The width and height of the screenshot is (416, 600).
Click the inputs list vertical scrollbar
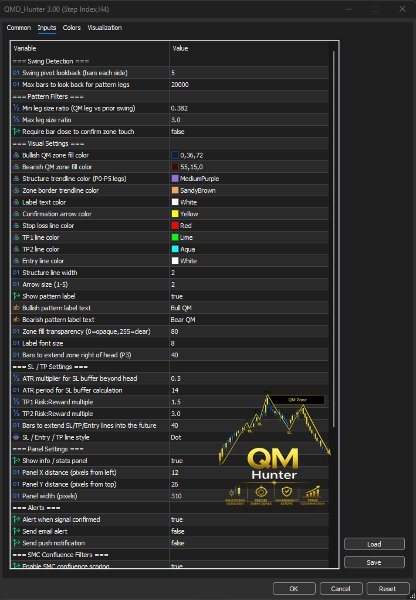(334, 239)
